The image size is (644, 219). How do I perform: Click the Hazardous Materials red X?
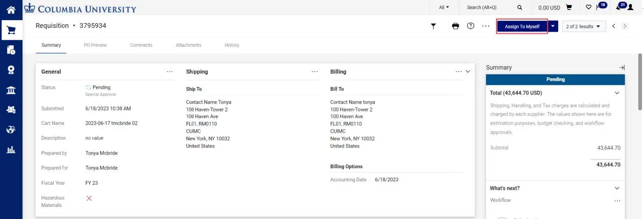tap(89, 198)
